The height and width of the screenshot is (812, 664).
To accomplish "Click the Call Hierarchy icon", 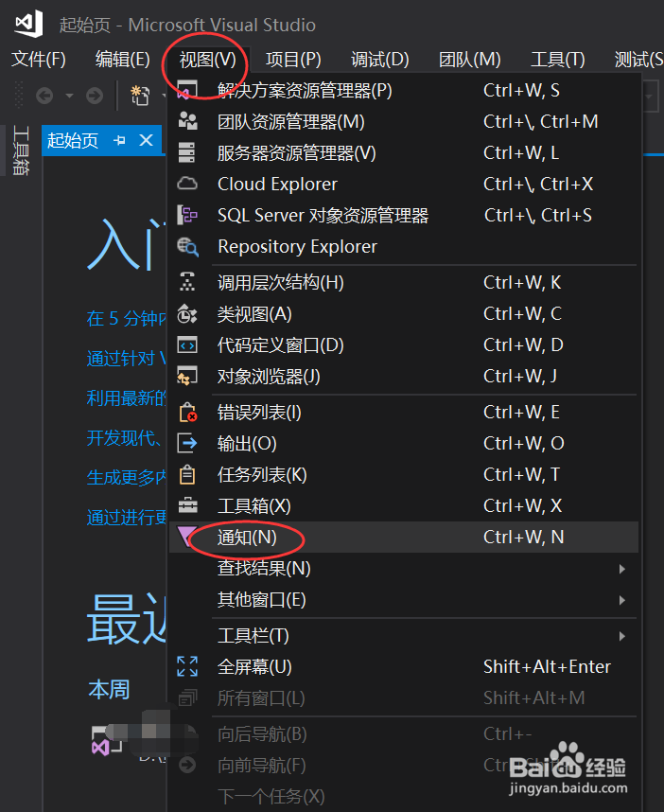I will 187,282.
